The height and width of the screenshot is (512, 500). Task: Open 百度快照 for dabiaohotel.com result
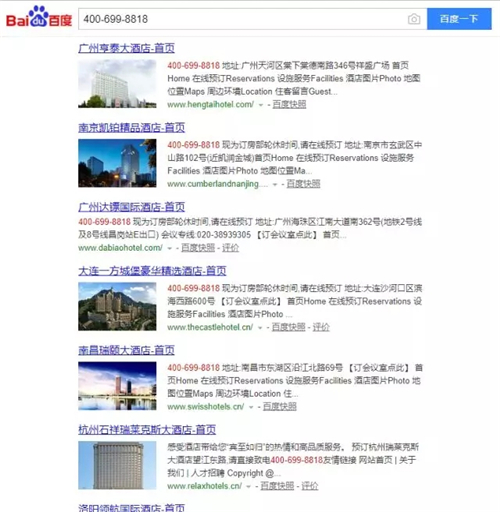pos(198,248)
